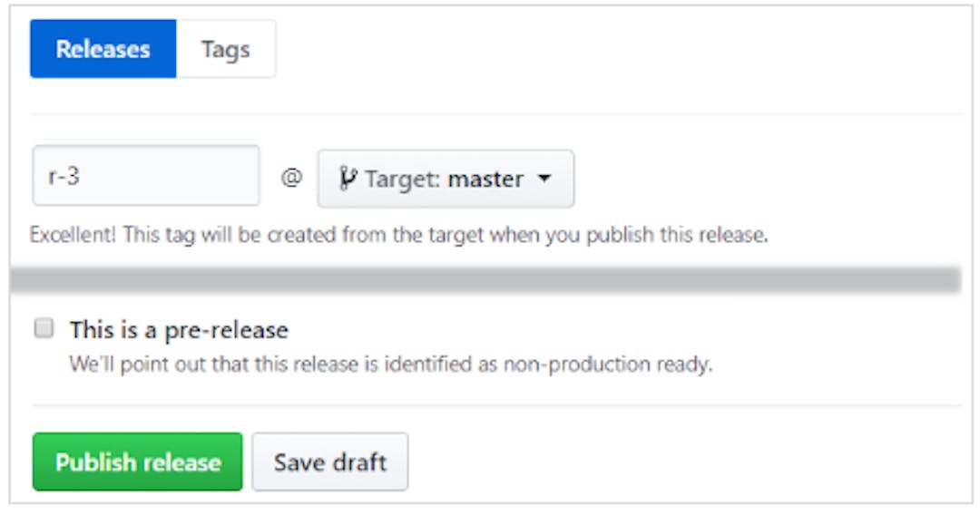Expand the target selector by clicking 'master'
This screenshot has width=980, height=515.
click(485, 180)
